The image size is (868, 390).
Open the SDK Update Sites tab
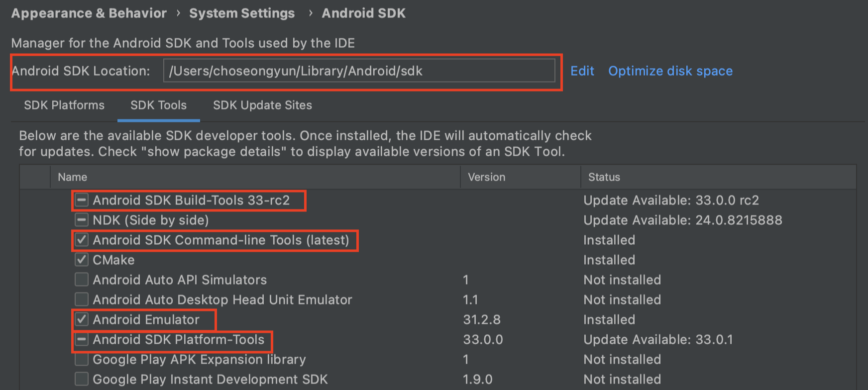pos(262,105)
